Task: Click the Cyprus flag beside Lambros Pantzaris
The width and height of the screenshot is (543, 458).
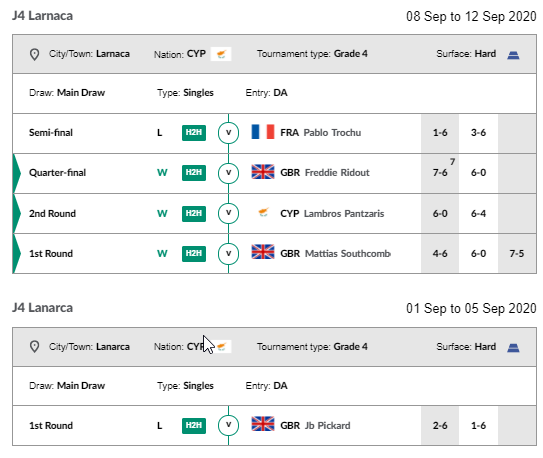Action: point(264,212)
